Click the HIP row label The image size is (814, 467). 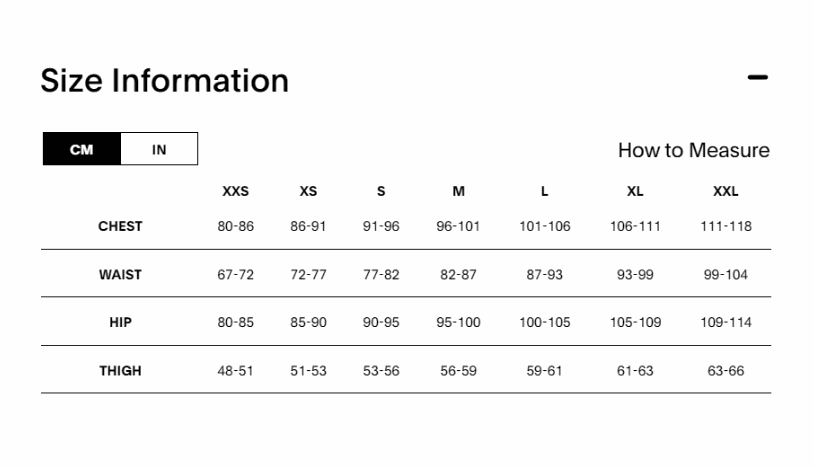click(x=120, y=322)
